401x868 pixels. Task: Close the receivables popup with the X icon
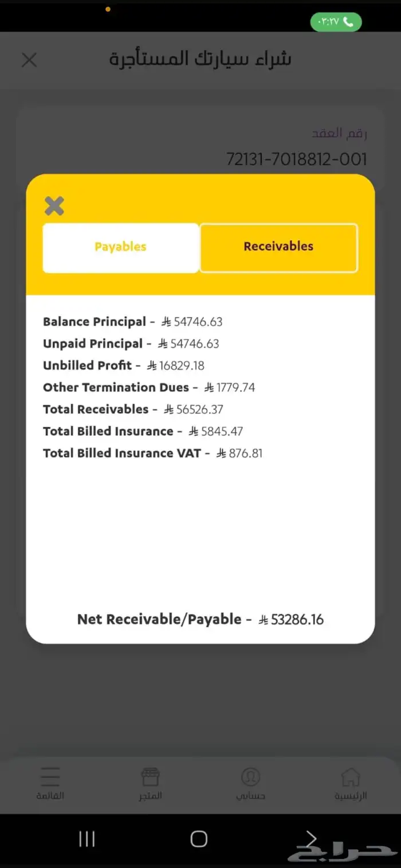(x=54, y=205)
